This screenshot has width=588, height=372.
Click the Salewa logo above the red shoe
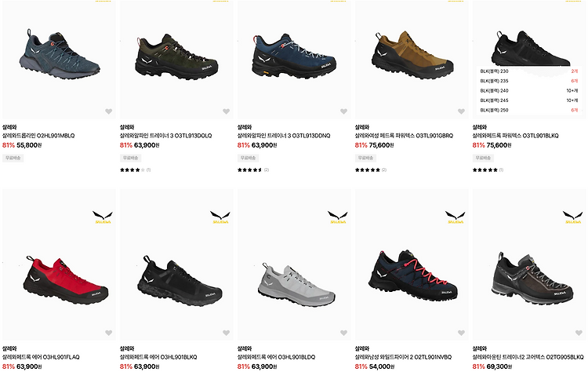(103, 217)
